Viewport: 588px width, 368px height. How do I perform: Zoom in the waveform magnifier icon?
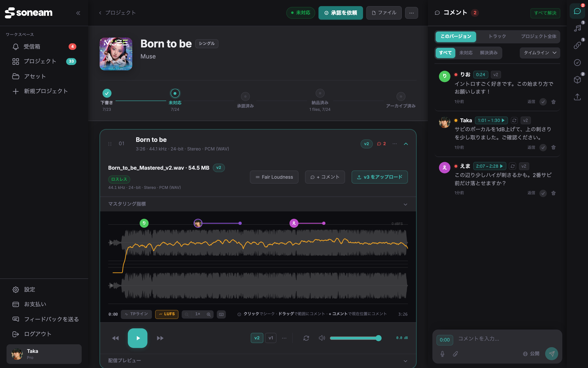[209, 314]
